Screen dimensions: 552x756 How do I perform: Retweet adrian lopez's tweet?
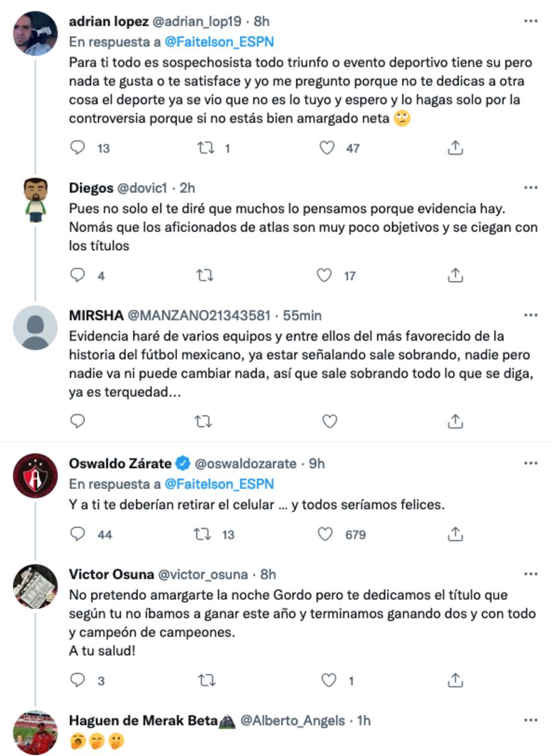coord(204,148)
